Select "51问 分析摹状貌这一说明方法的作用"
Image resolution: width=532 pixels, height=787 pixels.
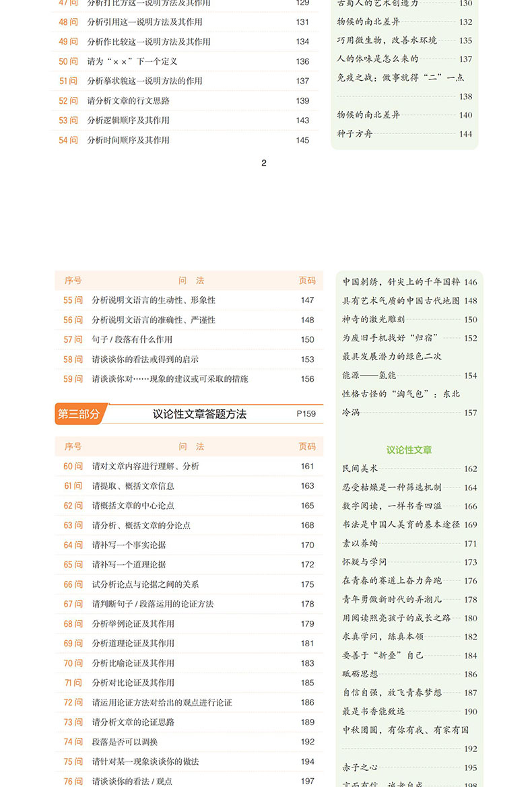click(x=185, y=81)
